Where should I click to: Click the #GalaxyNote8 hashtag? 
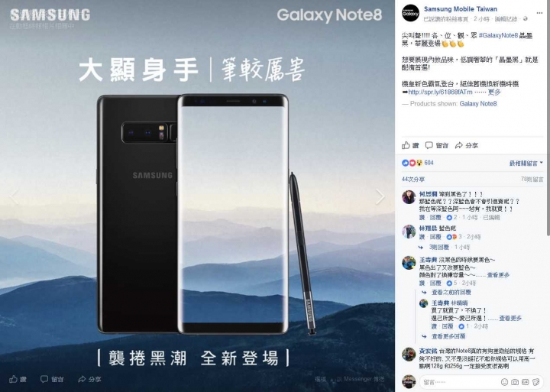coord(498,35)
